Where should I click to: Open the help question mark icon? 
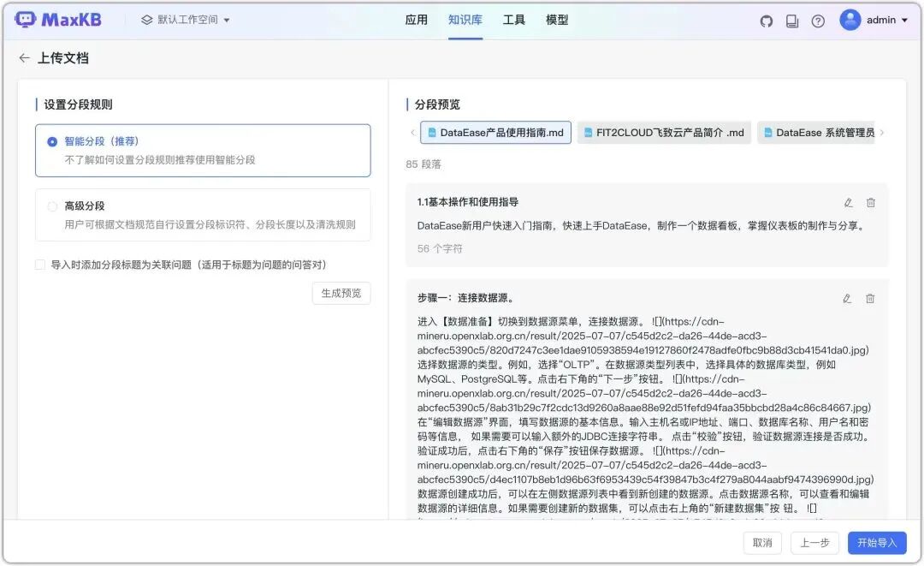(x=818, y=21)
